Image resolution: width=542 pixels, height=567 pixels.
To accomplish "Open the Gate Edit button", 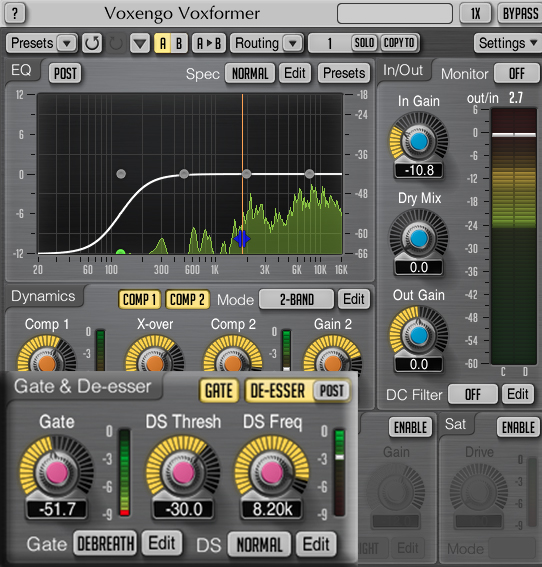I will [x=162, y=543].
